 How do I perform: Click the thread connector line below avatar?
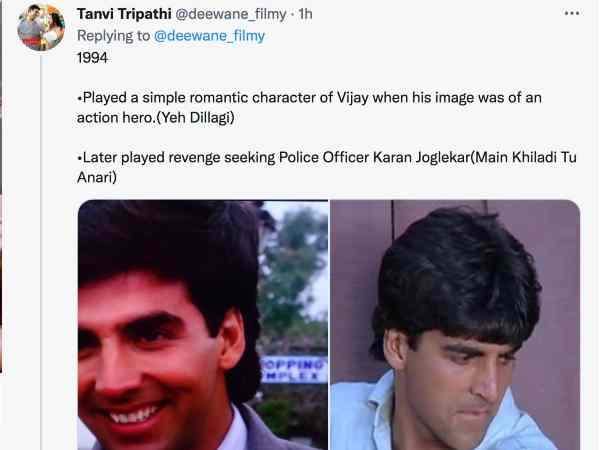[x=41, y=251]
